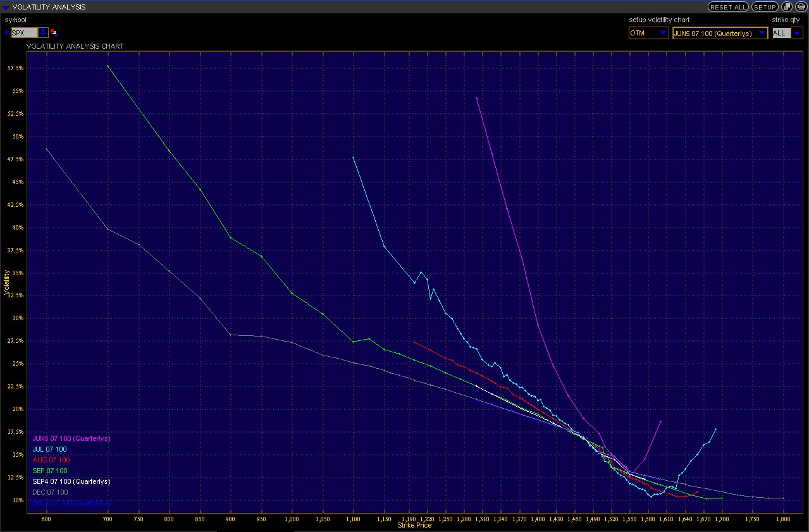Click the DEC 07 100 legend entry
The height and width of the screenshot is (532, 809).
click(49, 492)
